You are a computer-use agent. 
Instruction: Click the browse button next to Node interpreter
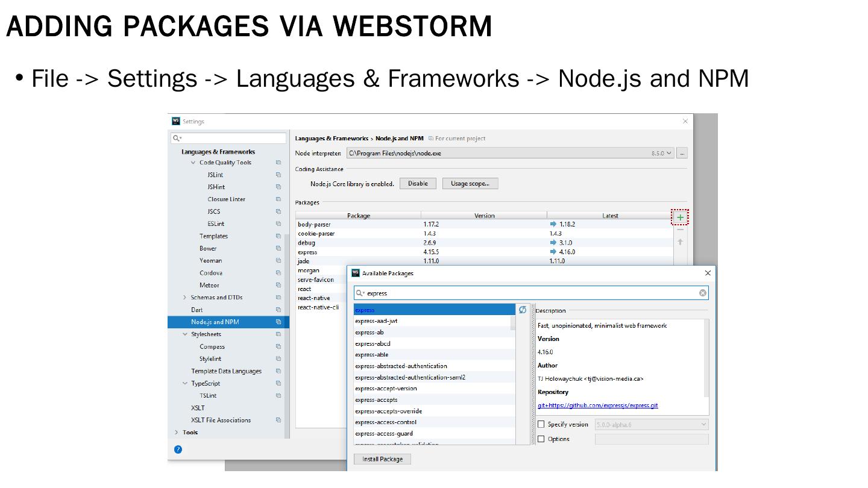[682, 154]
